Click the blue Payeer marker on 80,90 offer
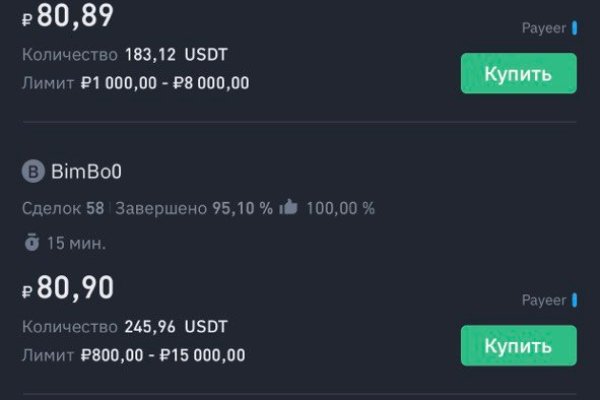 575,300
